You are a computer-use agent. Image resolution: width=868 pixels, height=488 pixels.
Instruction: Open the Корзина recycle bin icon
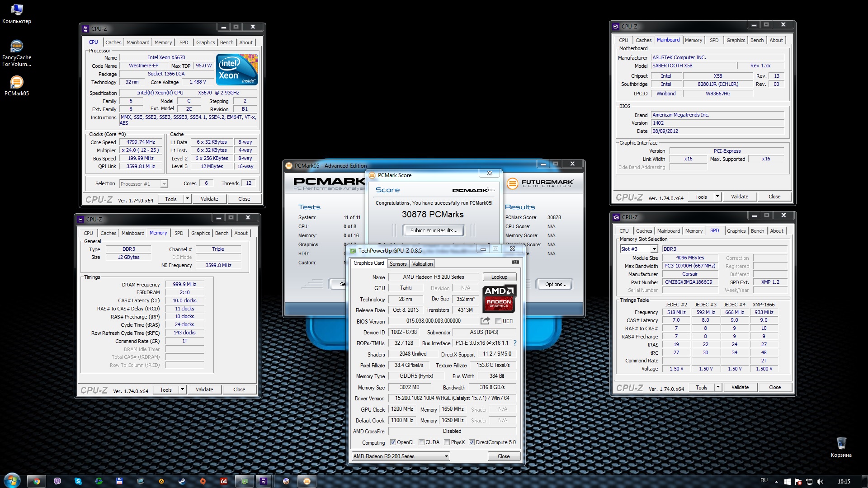click(x=841, y=447)
